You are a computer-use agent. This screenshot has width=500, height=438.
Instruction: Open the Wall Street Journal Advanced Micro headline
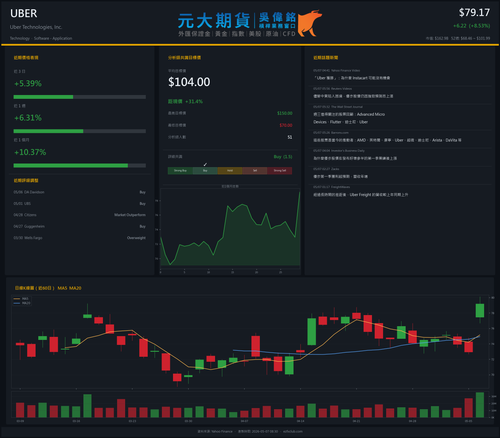coord(349,118)
